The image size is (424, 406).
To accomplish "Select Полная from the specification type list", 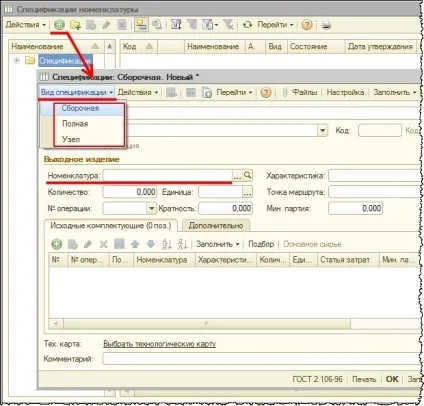I will click(x=75, y=124).
